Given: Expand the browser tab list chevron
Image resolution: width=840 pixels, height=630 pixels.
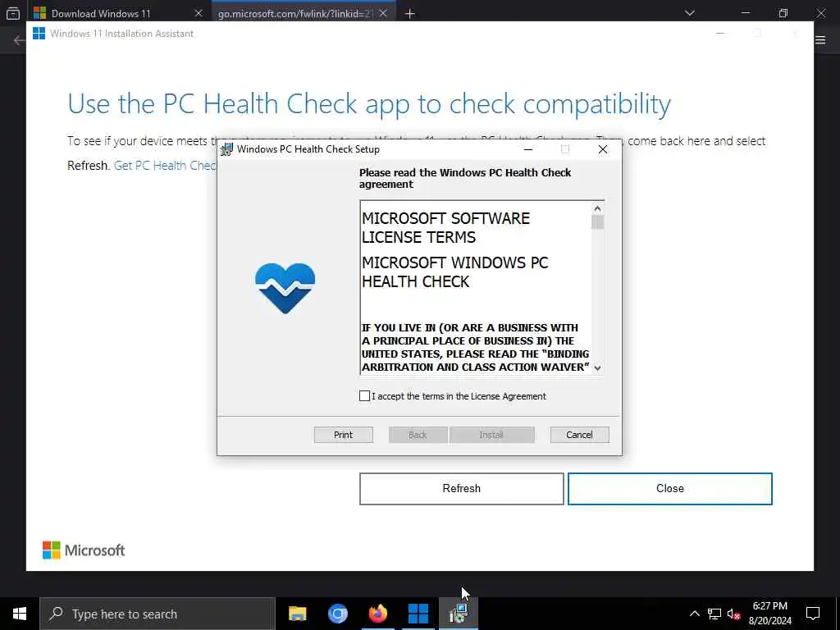Looking at the screenshot, I should (689, 13).
